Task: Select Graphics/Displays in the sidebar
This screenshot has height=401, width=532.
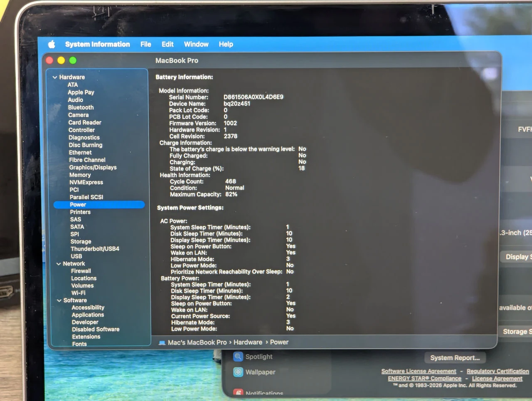Action: click(x=93, y=167)
